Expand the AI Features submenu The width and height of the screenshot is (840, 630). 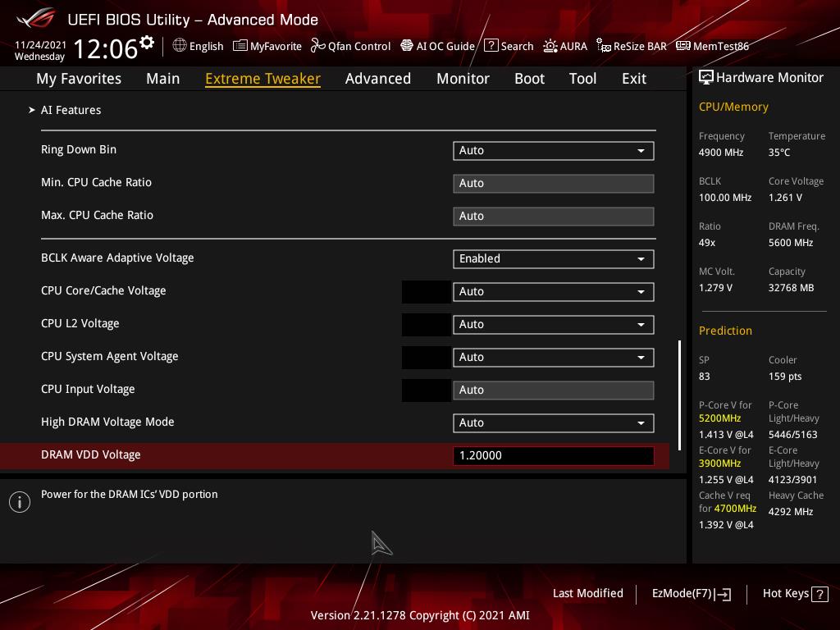point(71,110)
